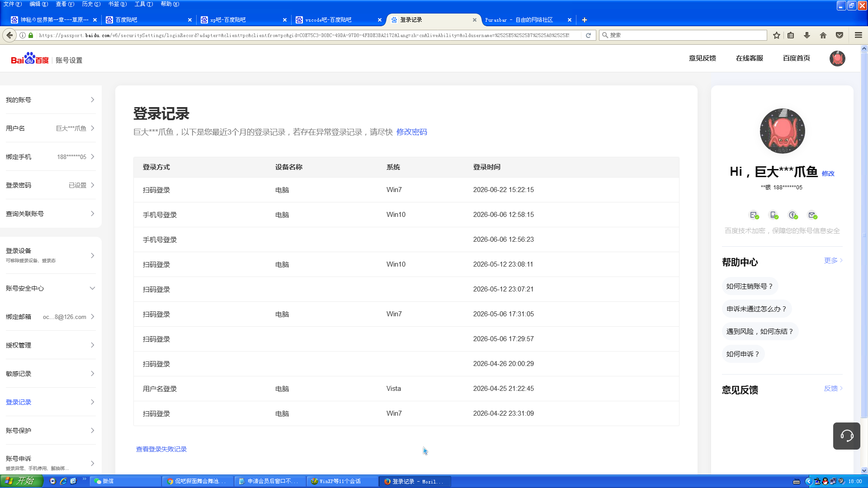868x488 pixels.
Task: Open the 书签 menu
Action: click(x=117, y=4)
